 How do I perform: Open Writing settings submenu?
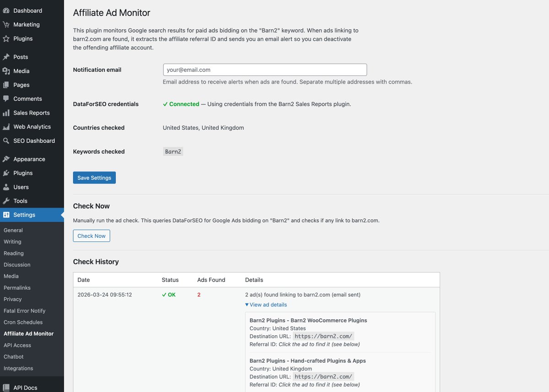click(12, 242)
